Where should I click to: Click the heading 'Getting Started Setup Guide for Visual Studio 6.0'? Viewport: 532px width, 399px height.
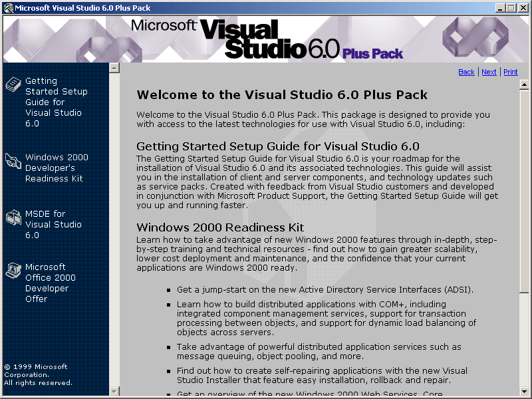(278, 146)
